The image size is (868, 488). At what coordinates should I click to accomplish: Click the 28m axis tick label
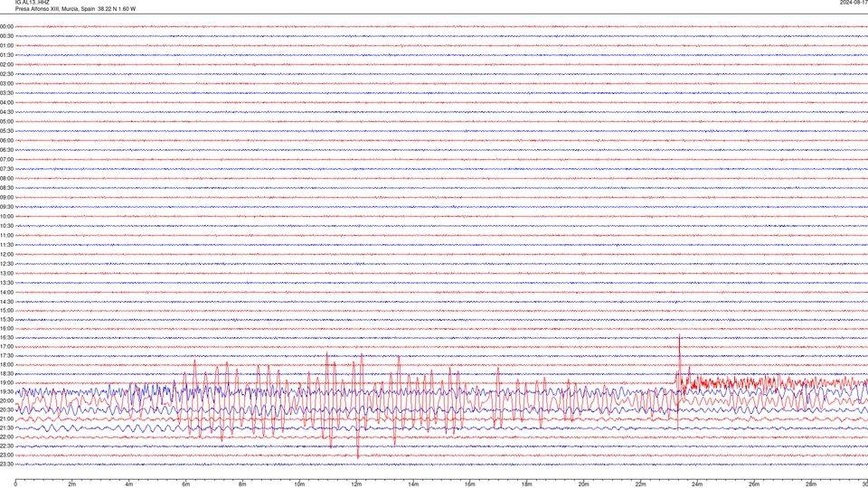pos(811,484)
